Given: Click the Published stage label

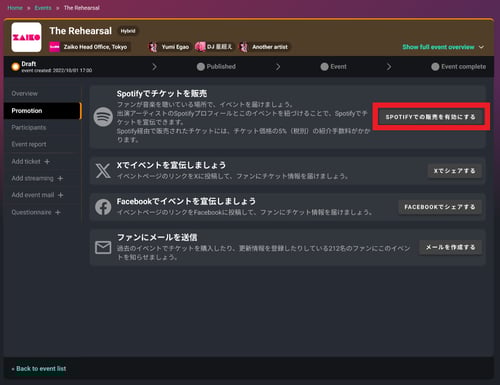Looking at the screenshot, I should [x=221, y=67].
